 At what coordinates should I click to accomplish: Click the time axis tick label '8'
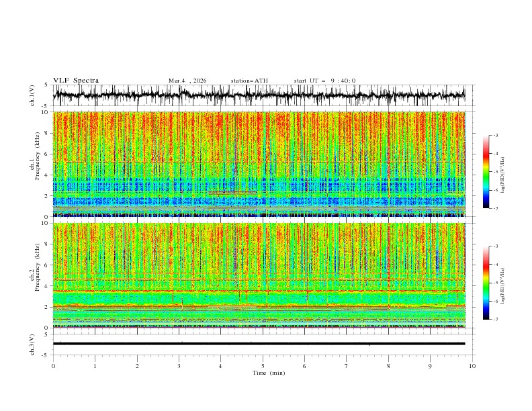click(x=388, y=366)
